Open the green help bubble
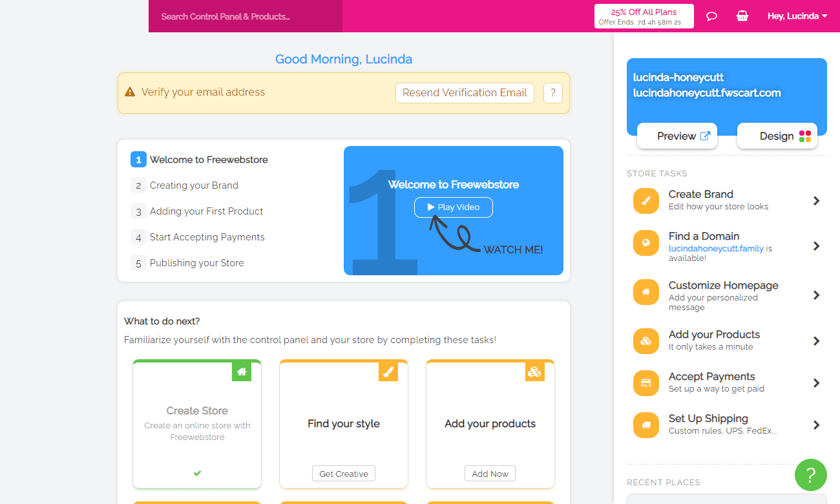The image size is (840, 504). click(811, 475)
